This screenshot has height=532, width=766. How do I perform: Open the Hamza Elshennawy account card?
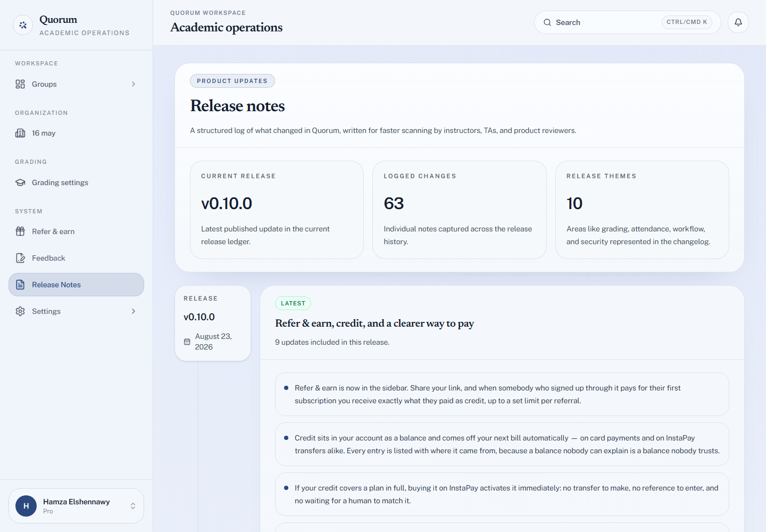76,506
